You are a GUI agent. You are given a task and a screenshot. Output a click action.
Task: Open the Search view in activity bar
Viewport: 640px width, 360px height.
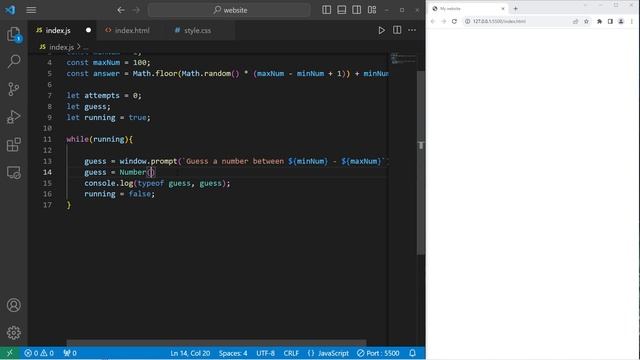[x=13, y=62]
